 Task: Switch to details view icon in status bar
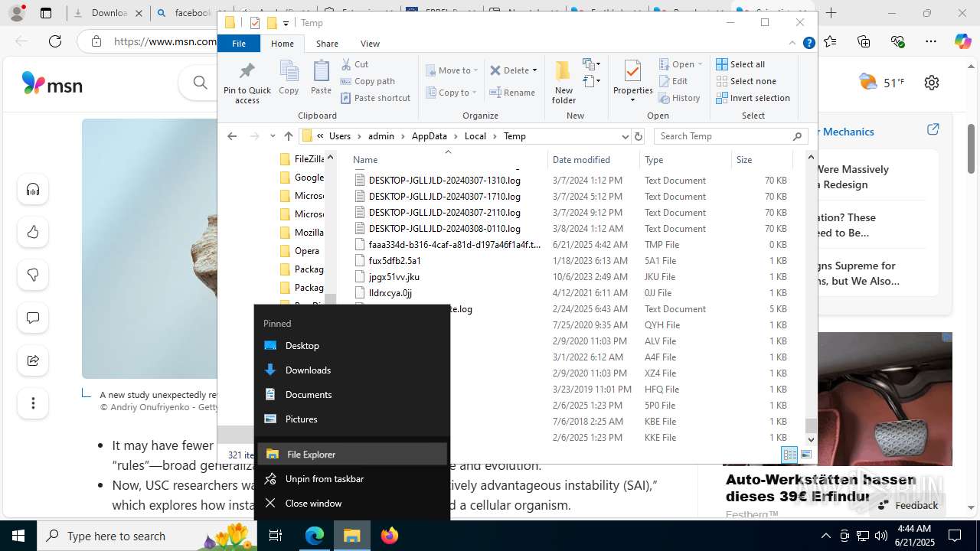(789, 455)
